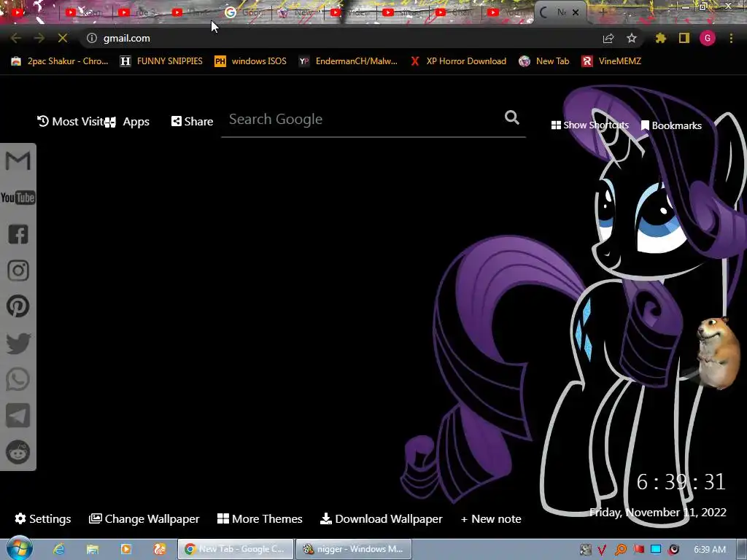The width and height of the screenshot is (747, 560).
Task: View site information icon
Action: pyautogui.click(x=92, y=38)
